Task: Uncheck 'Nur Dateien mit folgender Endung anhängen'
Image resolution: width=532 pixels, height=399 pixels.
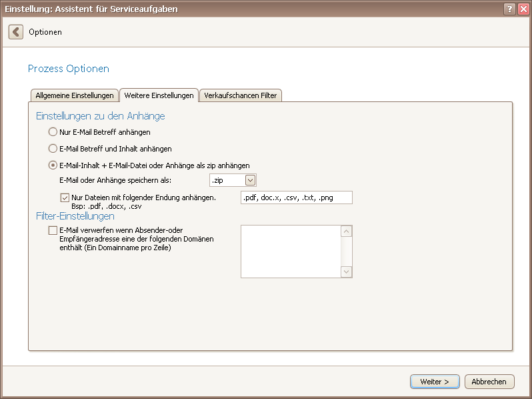Action: 65,197
